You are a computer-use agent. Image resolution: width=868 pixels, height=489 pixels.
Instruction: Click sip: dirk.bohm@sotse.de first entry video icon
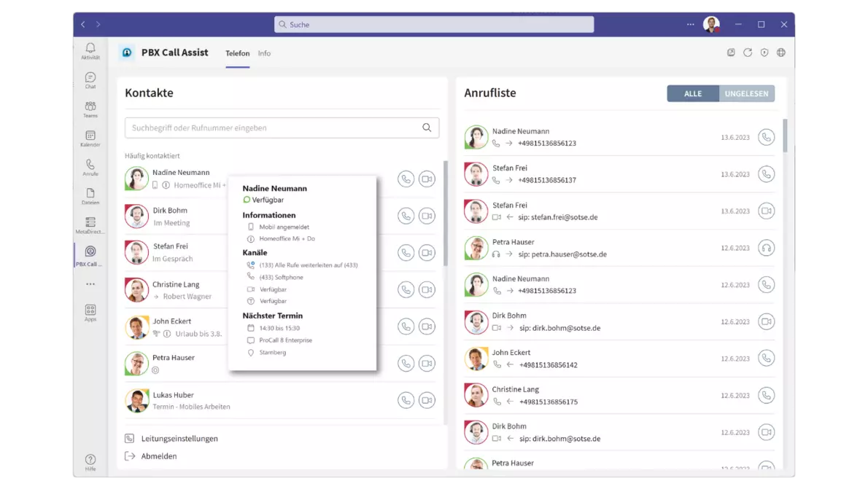[766, 321]
